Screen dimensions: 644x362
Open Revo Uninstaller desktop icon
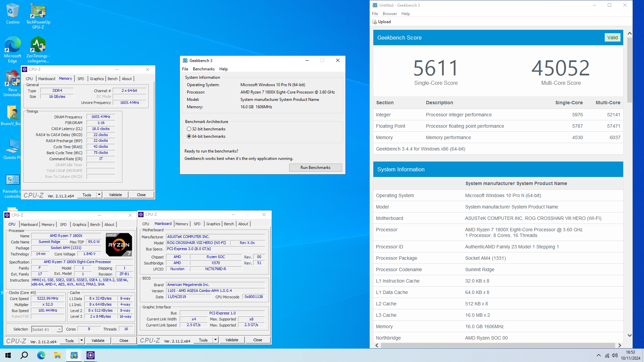[x=13, y=84]
